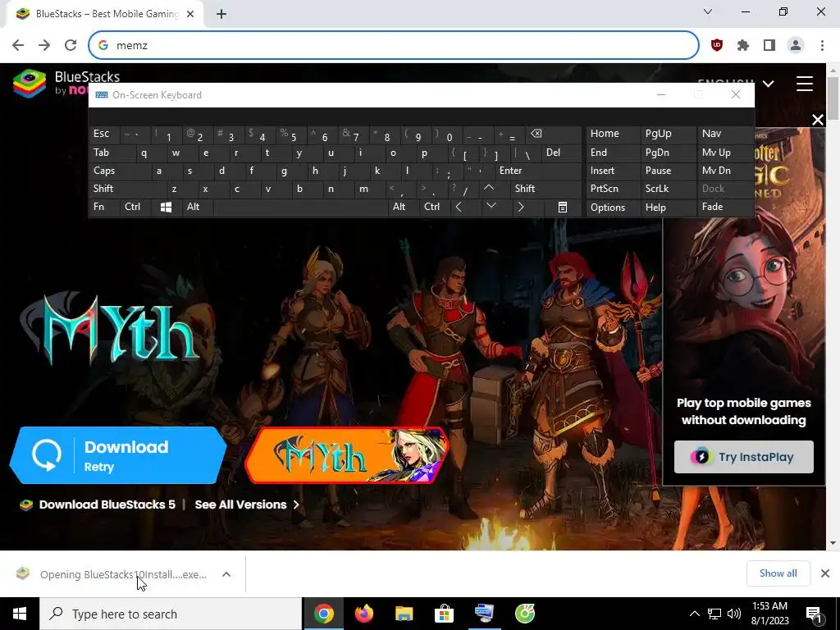Image resolution: width=840 pixels, height=630 pixels.
Task: Click the Mv Up key on On-Screen Keyboard
Action: [725, 153]
